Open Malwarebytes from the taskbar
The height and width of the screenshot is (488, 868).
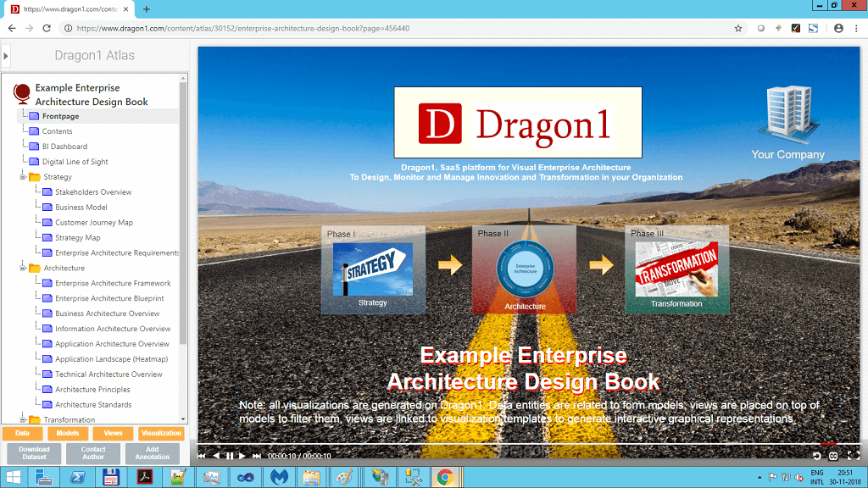click(279, 477)
